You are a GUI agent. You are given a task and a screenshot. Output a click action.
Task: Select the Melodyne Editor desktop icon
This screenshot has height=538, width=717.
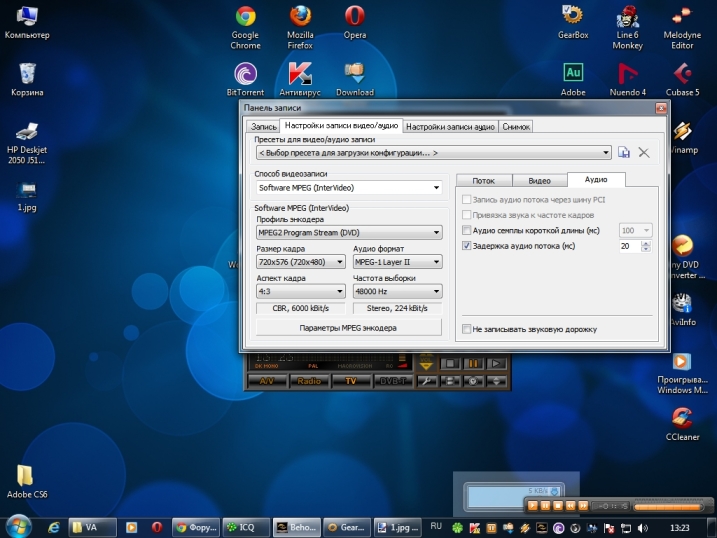(681, 17)
